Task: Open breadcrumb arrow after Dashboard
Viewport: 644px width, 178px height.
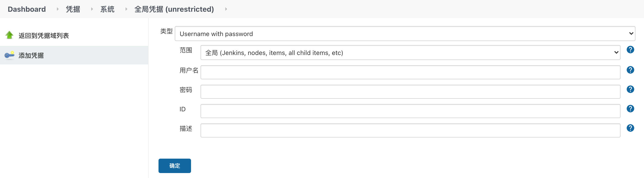Action: [58, 9]
